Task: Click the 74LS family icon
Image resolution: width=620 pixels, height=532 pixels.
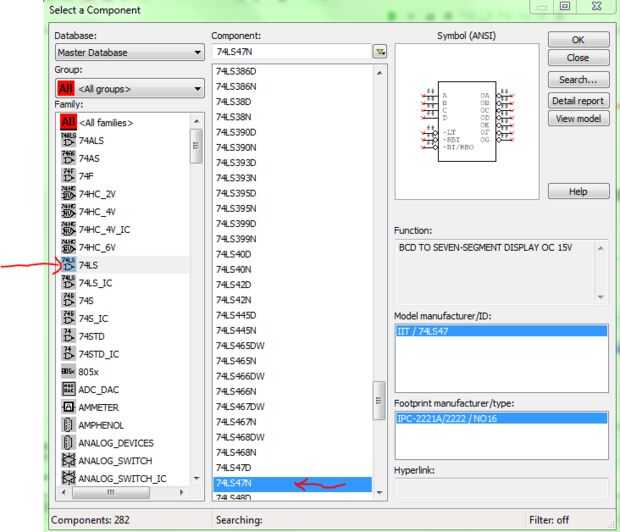Action: pos(68,265)
